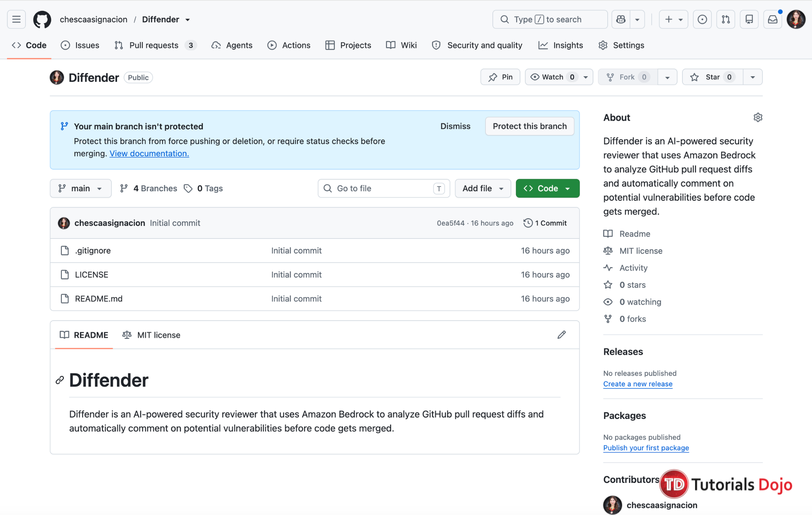Open Activity link in About
This screenshot has width=812, height=515.
coord(633,268)
